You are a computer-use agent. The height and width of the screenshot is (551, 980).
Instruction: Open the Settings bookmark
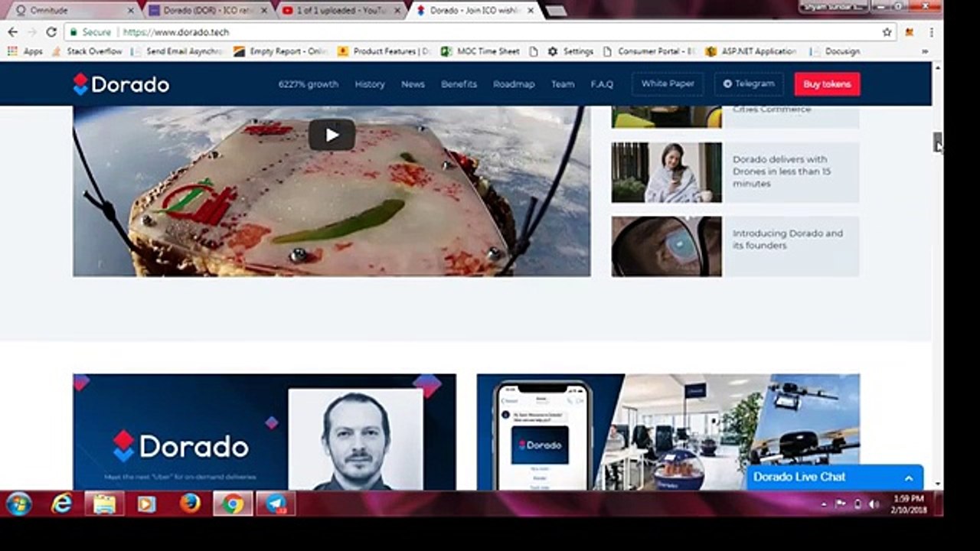coord(570,51)
